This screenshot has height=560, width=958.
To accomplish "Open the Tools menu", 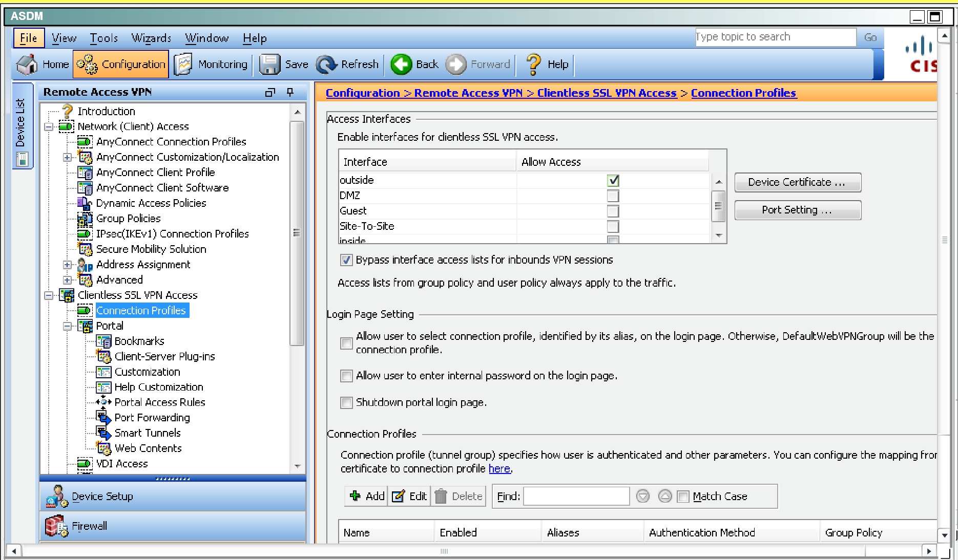I will [x=104, y=38].
